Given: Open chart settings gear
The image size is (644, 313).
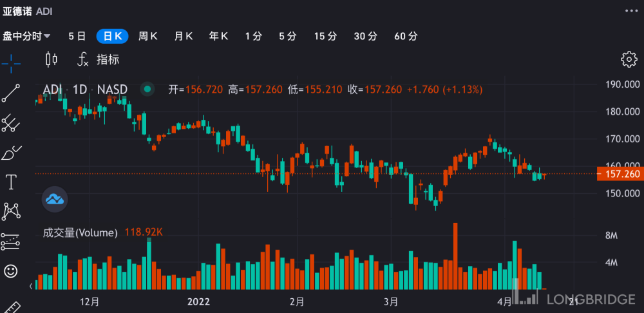Looking at the screenshot, I should pyautogui.click(x=629, y=59).
